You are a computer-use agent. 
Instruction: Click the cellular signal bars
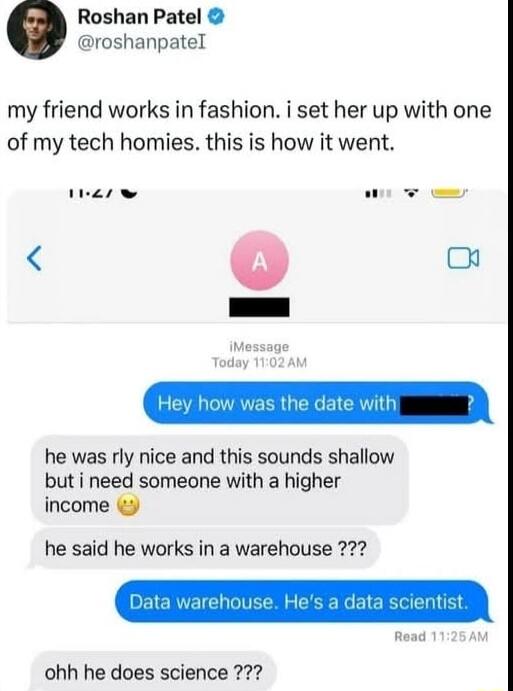pos(376,194)
